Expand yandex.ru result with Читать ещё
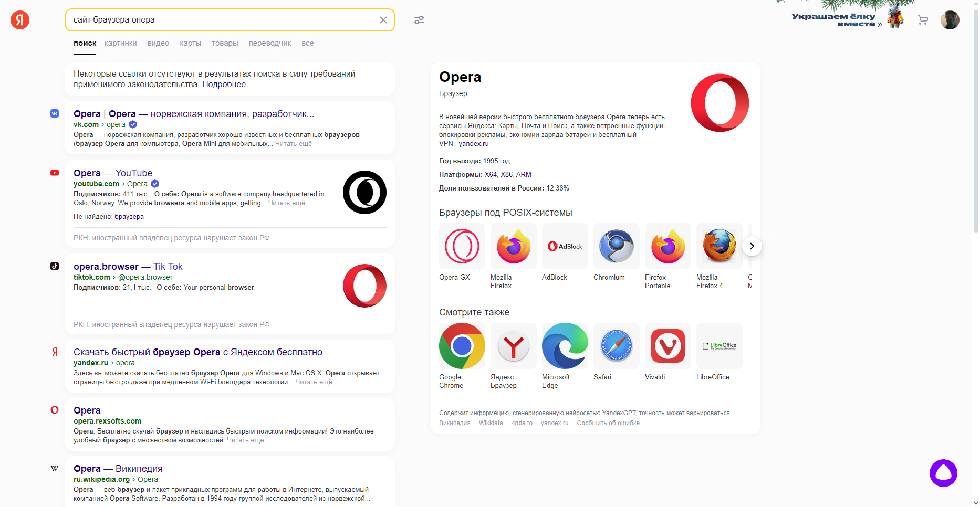This screenshot has height=507, width=980. pyautogui.click(x=314, y=382)
